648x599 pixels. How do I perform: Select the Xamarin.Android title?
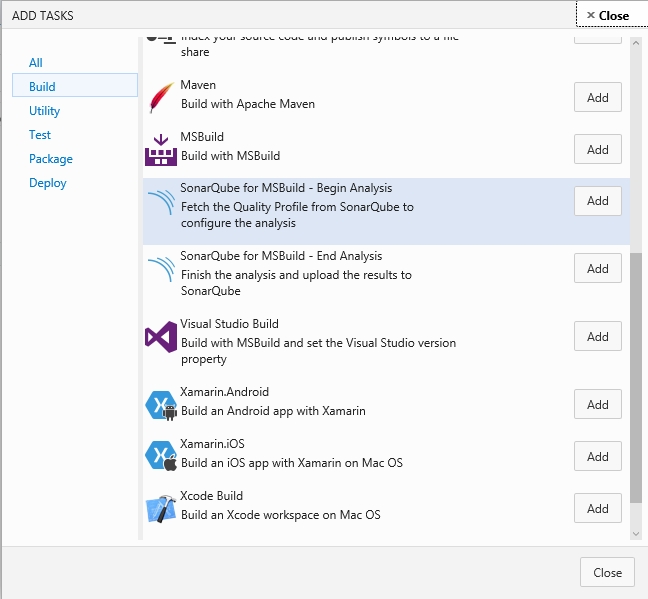coord(224,391)
